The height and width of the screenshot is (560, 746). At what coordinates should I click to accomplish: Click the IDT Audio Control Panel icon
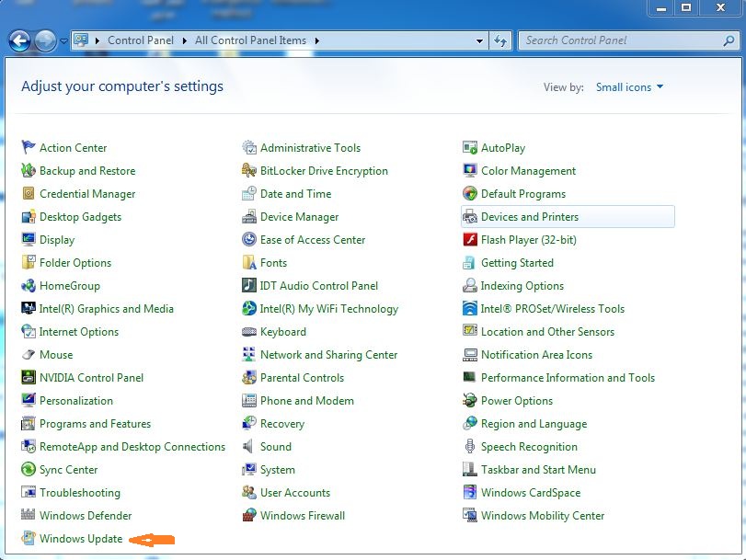pos(249,285)
